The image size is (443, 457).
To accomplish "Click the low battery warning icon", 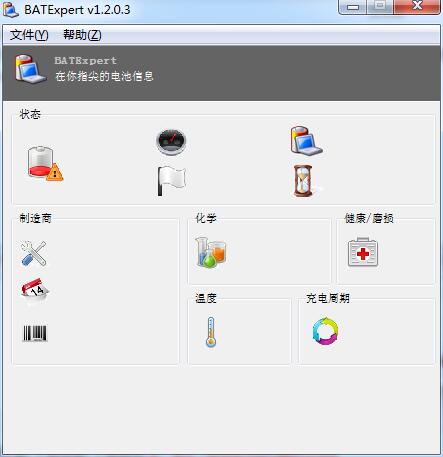I will pos(45,163).
